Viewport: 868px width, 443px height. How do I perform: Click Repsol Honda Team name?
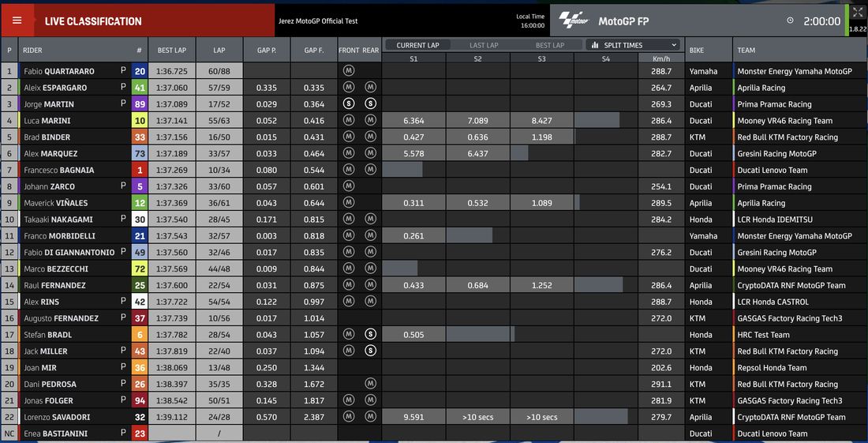click(772, 367)
